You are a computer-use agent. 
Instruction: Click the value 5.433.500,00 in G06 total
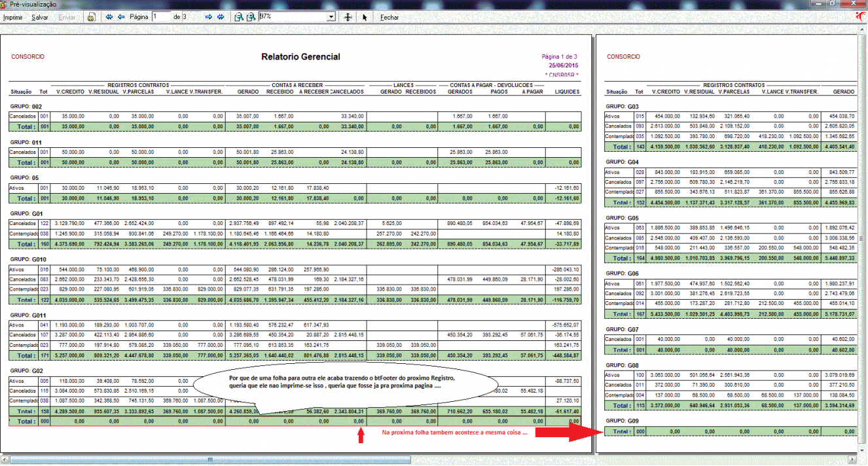(x=664, y=315)
